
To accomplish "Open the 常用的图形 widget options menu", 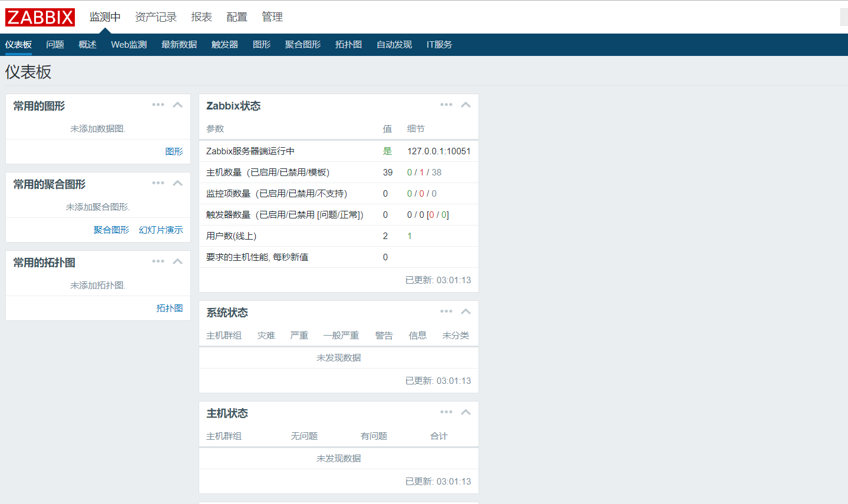I will [158, 105].
